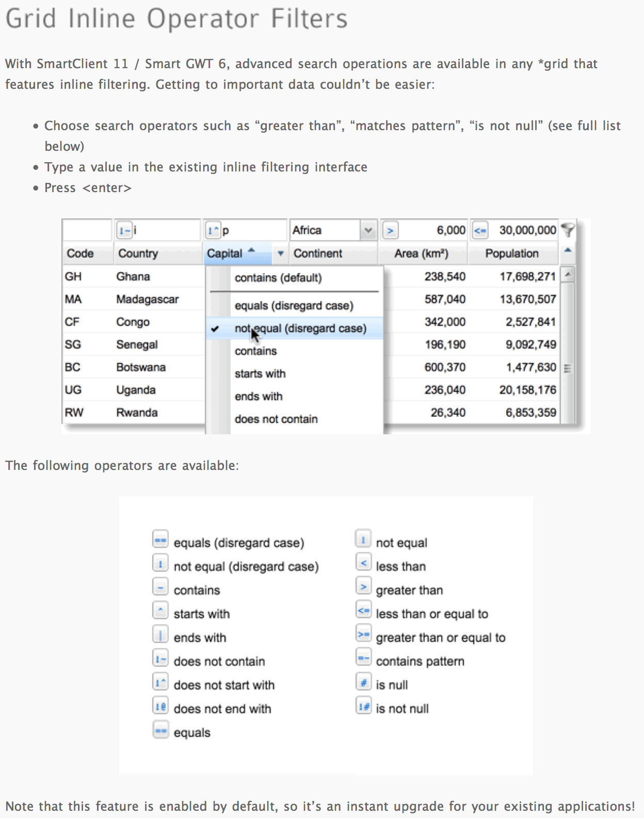The height and width of the screenshot is (818, 644).
Task: Click the grid scrollbar up arrow
Action: coord(567,274)
